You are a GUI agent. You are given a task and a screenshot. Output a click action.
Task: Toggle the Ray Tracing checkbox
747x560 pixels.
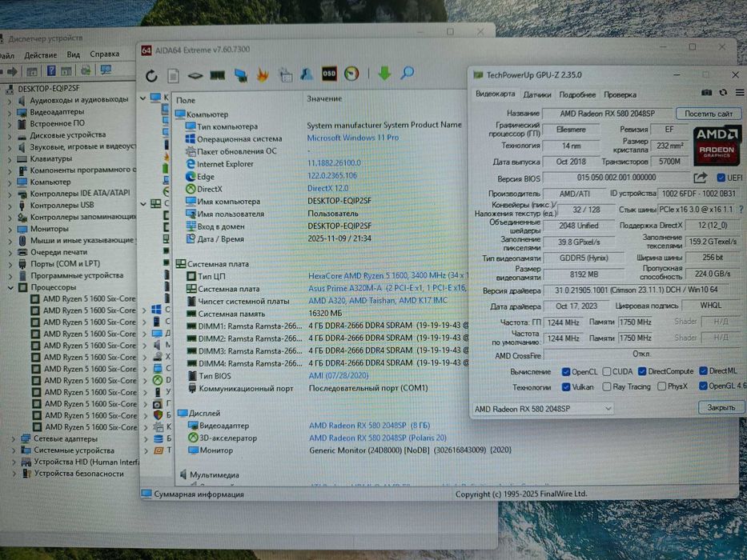pyautogui.click(x=606, y=387)
